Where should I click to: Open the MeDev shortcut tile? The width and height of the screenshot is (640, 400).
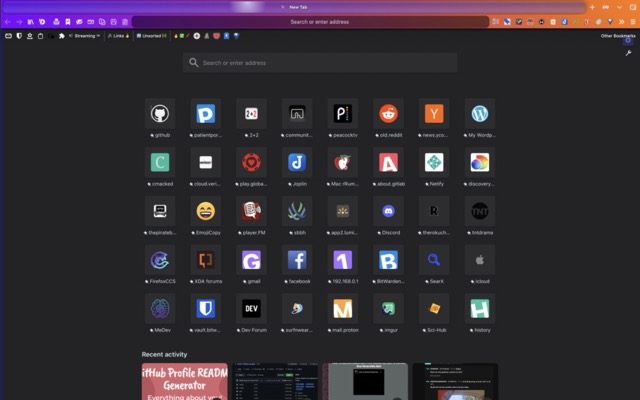160,309
